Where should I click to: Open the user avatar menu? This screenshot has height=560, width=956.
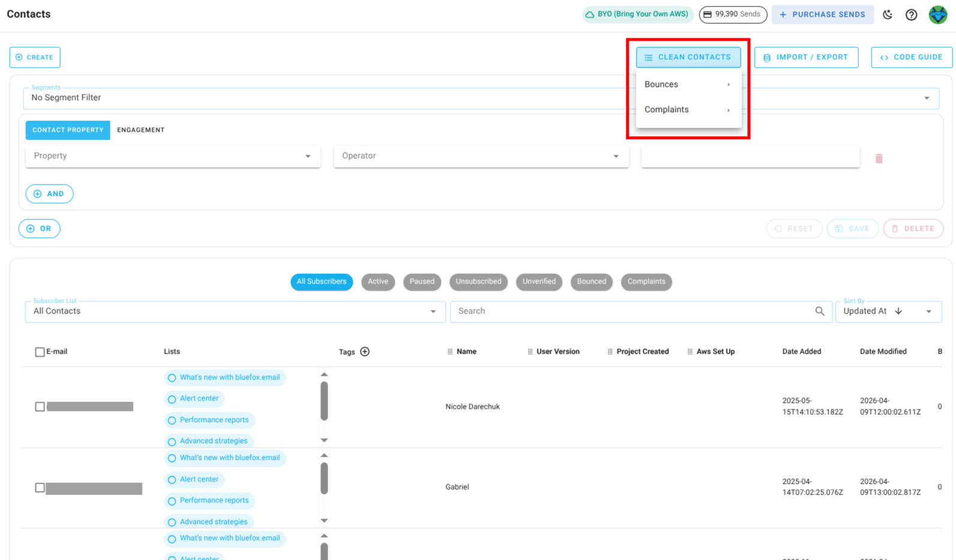938,14
